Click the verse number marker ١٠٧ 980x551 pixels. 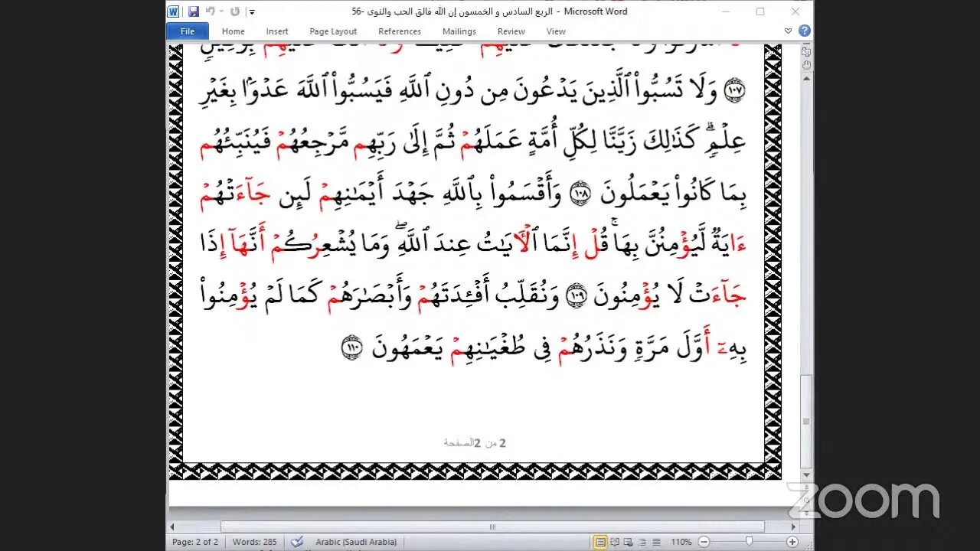click(x=734, y=92)
